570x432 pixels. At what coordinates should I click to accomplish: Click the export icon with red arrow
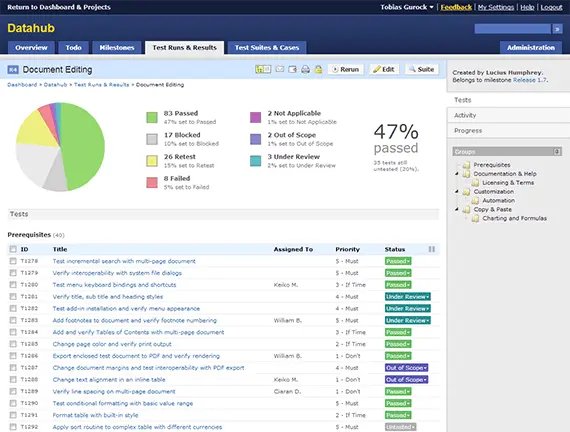(x=293, y=69)
